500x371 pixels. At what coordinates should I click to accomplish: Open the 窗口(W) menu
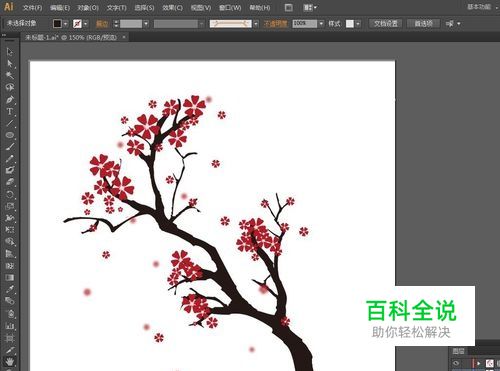pyautogui.click(x=230, y=7)
